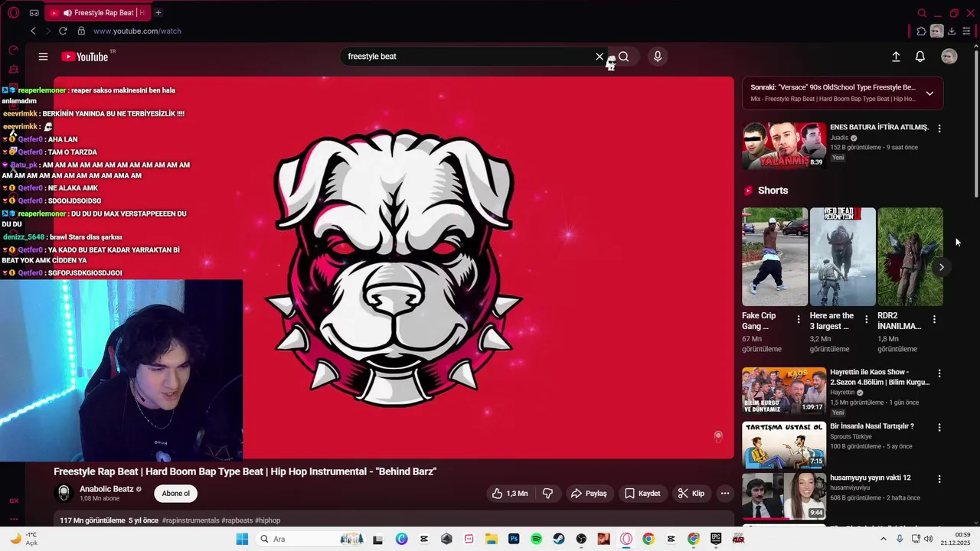Open the YouTube hamburger guide menu
The height and width of the screenshot is (551, 980).
(43, 57)
